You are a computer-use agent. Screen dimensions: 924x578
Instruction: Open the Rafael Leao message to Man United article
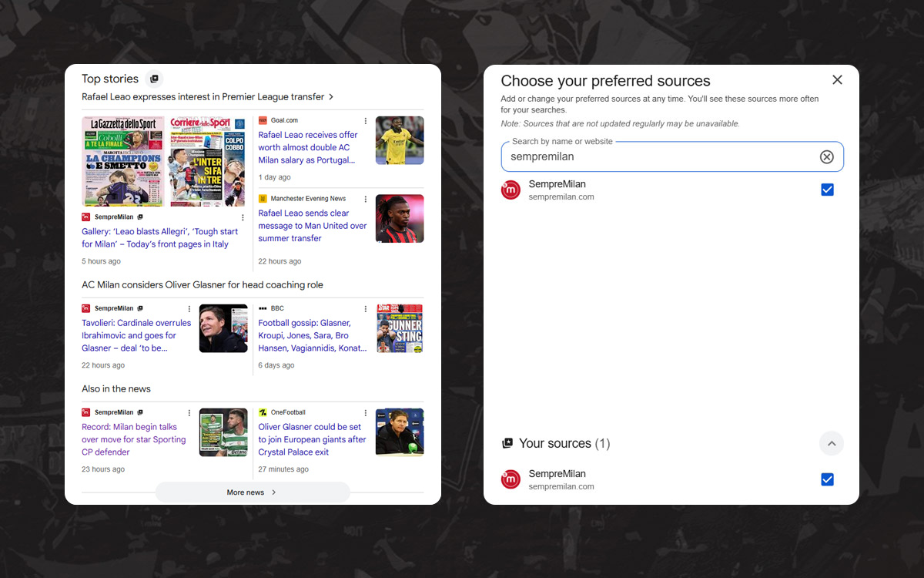tap(313, 226)
